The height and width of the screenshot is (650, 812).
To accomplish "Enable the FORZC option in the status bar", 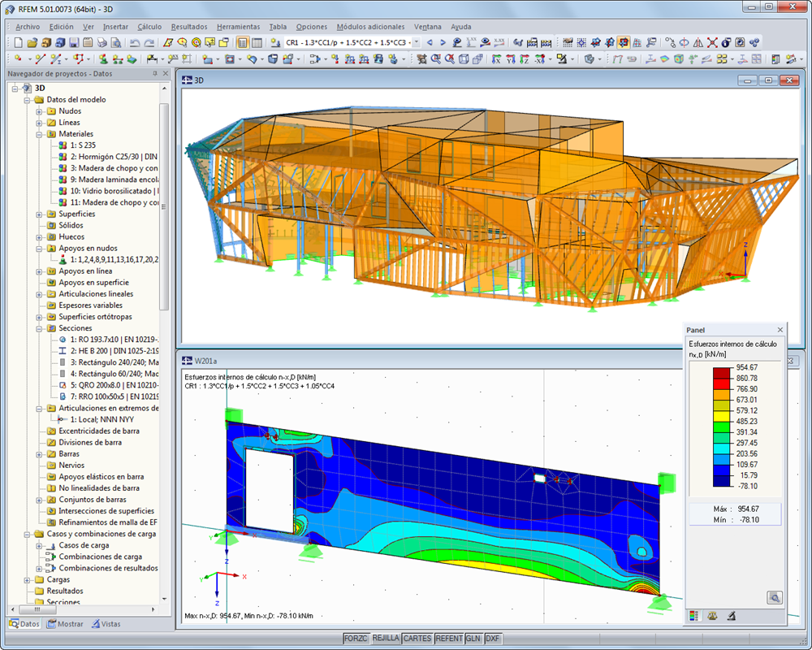I will [356, 639].
